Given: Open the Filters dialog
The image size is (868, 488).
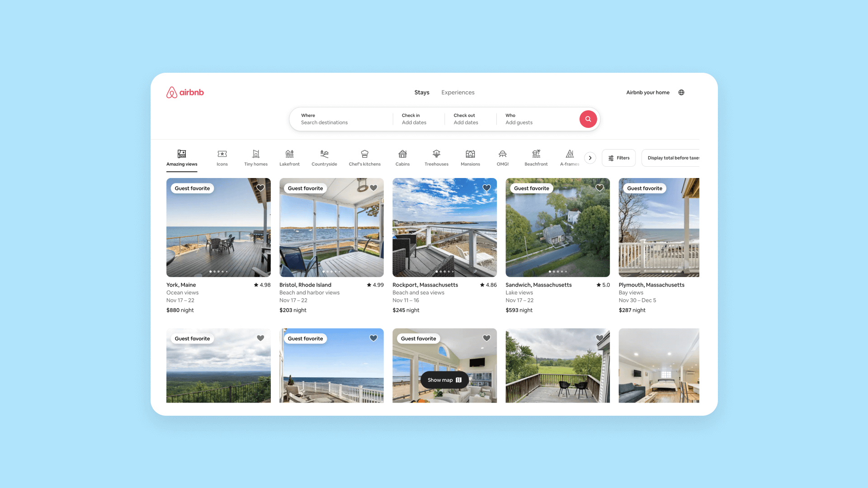Looking at the screenshot, I should [x=618, y=158].
